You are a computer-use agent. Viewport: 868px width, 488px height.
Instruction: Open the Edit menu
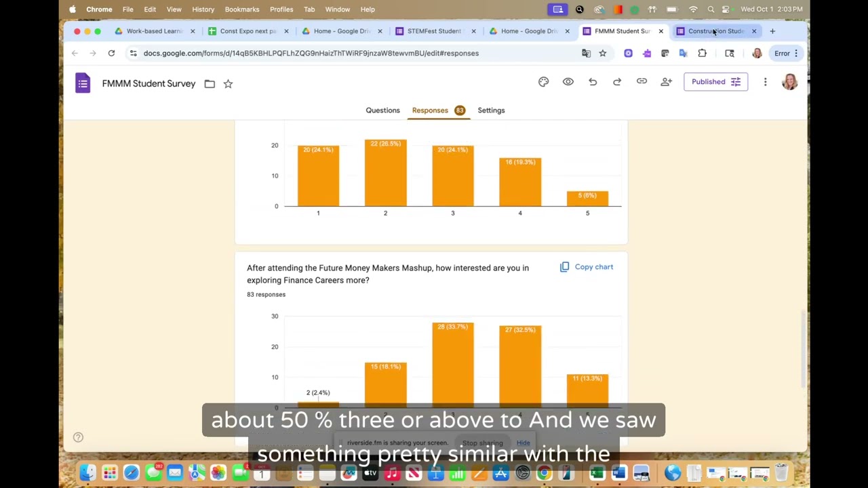(150, 9)
